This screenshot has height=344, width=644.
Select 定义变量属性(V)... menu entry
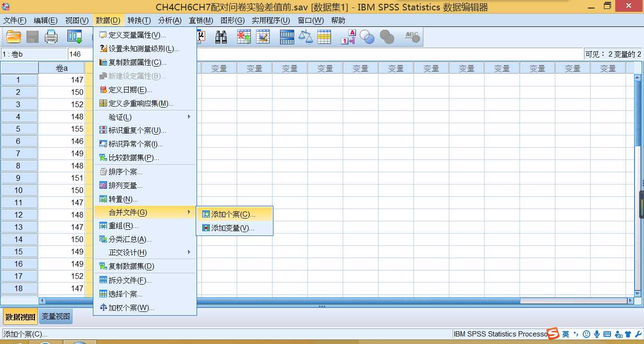(145, 35)
